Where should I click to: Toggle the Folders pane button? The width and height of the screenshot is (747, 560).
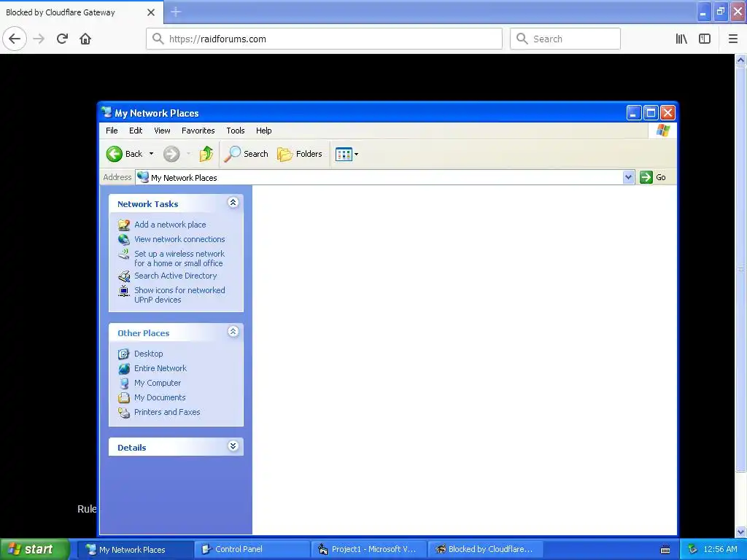tap(300, 154)
